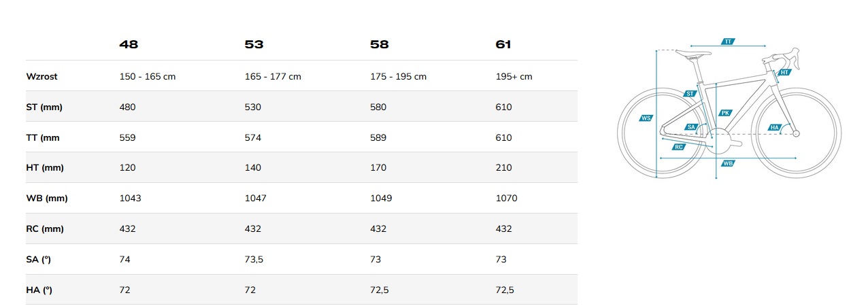Select the size 48 column header
The image size is (868, 306).
tap(129, 45)
